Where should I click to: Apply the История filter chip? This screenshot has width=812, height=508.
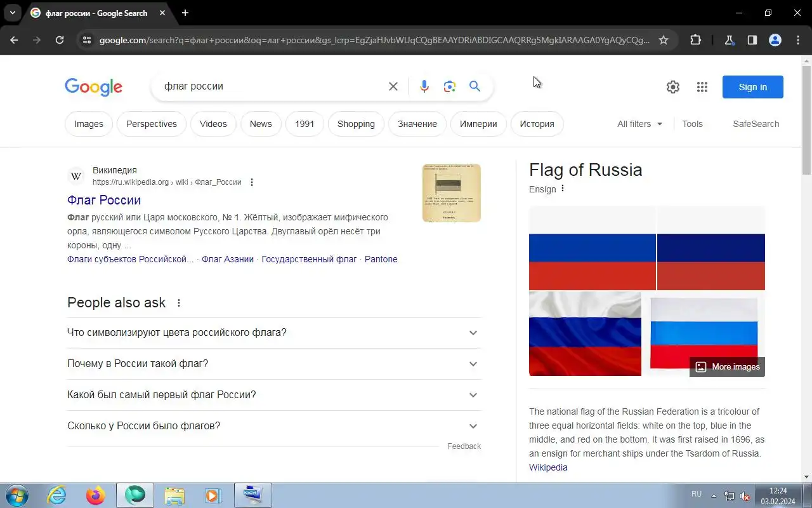[x=537, y=124]
